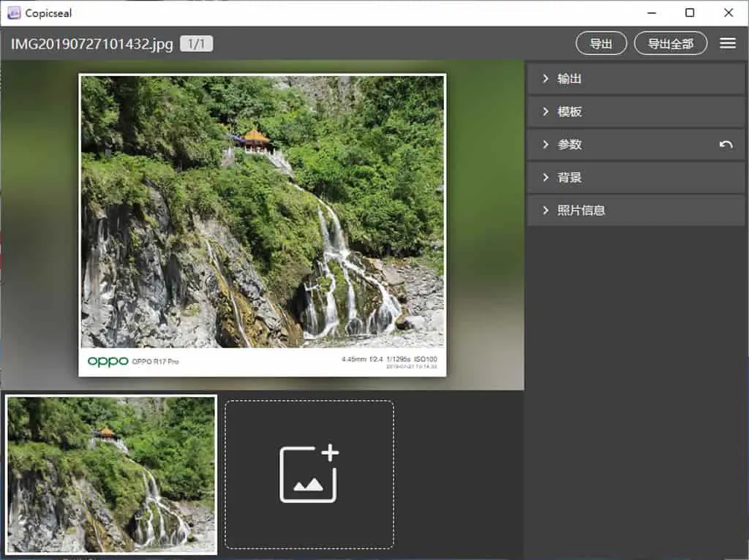Close the Copicseal window
The image size is (749, 560).
click(x=729, y=13)
